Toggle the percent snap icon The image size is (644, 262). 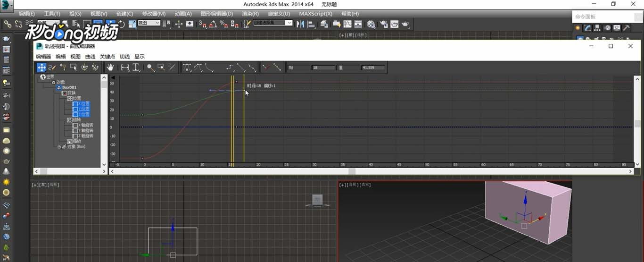pyautogui.click(x=224, y=24)
